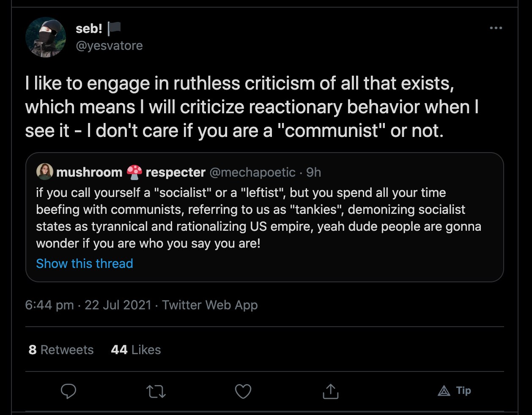Click the 9h quoted tweet timestamp
The height and width of the screenshot is (415, 532).
[x=314, y=172]
